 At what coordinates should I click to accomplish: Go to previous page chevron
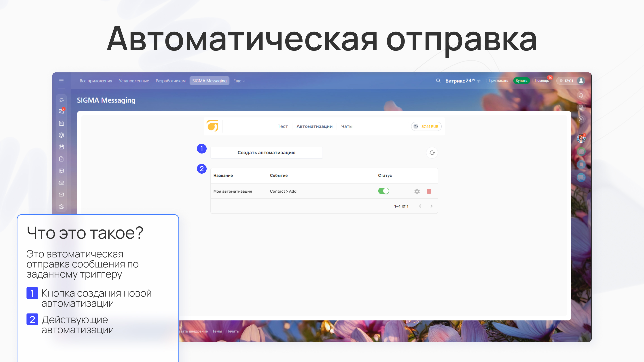tap(420, 206)
